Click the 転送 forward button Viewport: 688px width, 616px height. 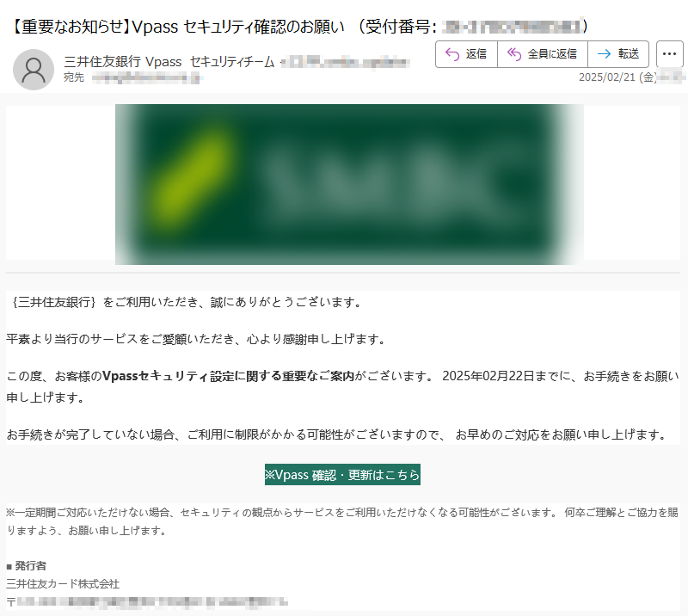[x=617, y=54]
